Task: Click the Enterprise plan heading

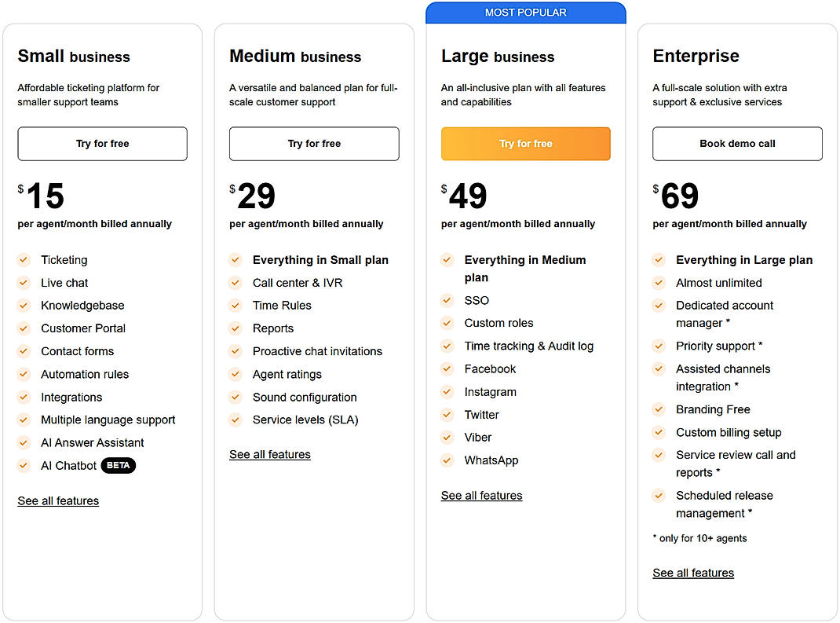Action: click(x=696, y=57)
